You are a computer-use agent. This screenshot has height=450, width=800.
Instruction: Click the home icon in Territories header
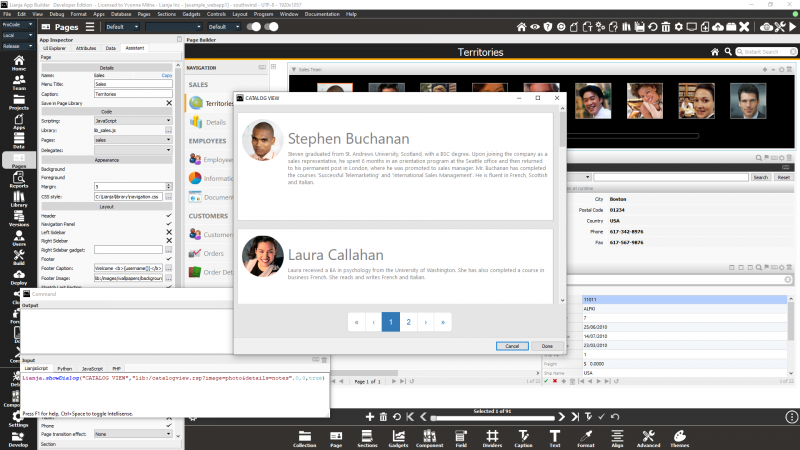click(715, 52)
